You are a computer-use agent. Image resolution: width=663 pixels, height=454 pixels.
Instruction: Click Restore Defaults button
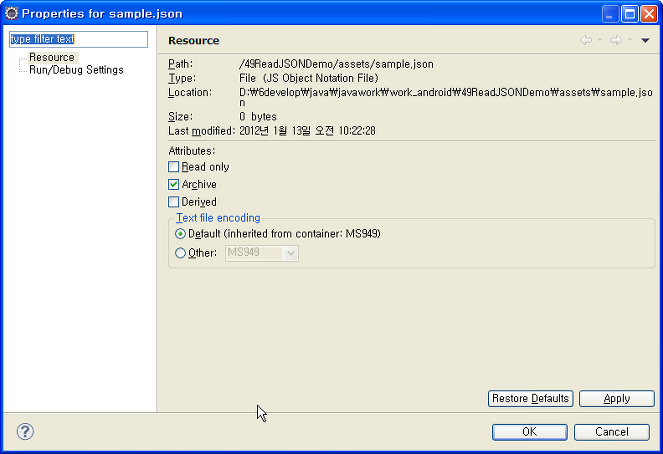530,398
